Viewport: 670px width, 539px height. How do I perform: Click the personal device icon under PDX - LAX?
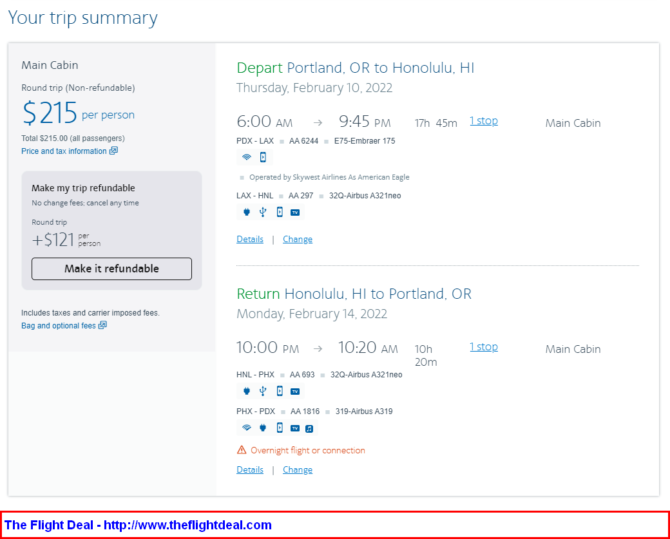263,157
